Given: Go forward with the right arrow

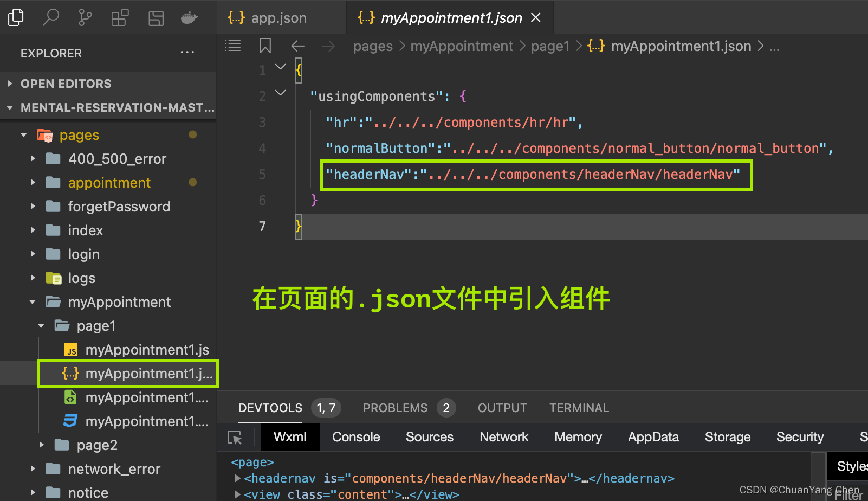Looking at the screenshot, I should 328,46.
